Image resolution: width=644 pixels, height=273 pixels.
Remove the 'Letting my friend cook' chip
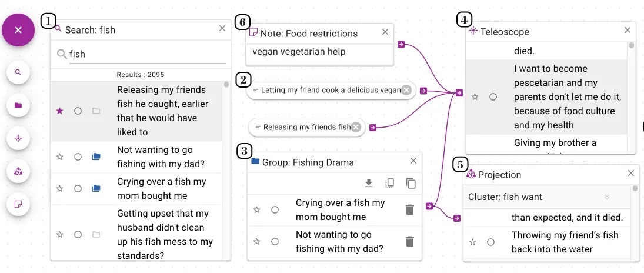(x=406, y=91)
